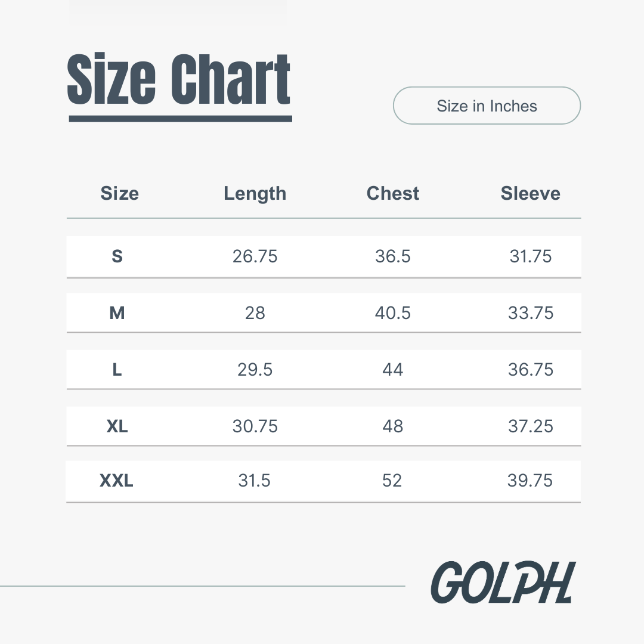The image size is (644, 644).
Task: Click the 48 chest value for XL
Action: coord(392,426)
